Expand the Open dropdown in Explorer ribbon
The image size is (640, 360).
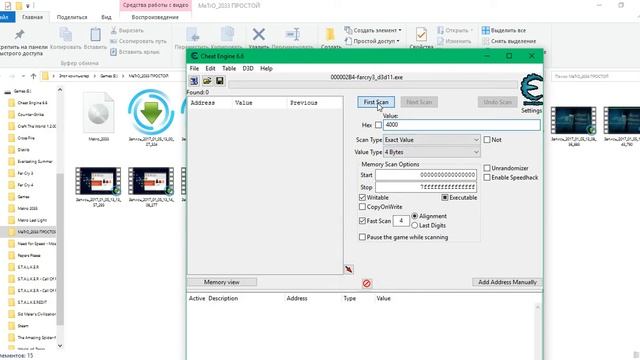pos(471,30)
